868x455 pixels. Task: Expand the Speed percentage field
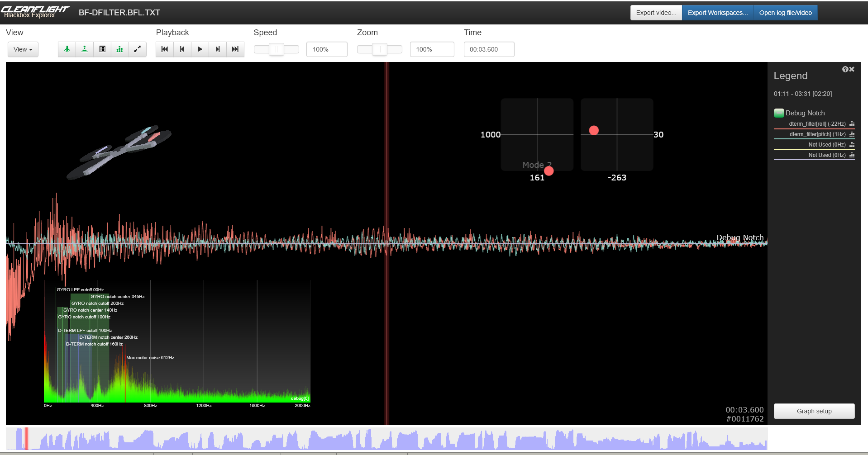[326, 49]
